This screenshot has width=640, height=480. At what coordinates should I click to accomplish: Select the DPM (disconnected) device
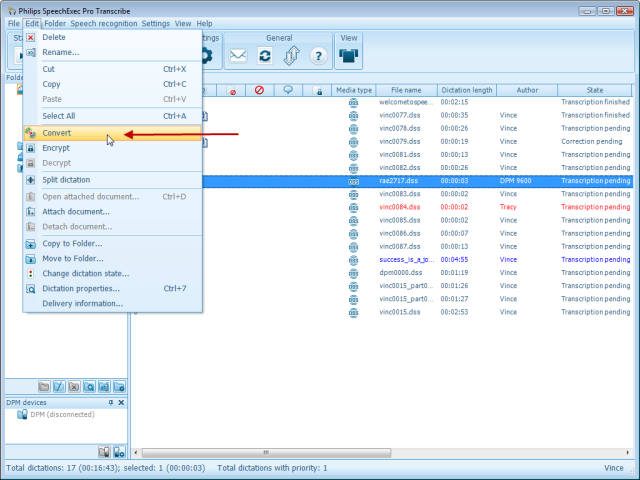[x=56, y=415]
